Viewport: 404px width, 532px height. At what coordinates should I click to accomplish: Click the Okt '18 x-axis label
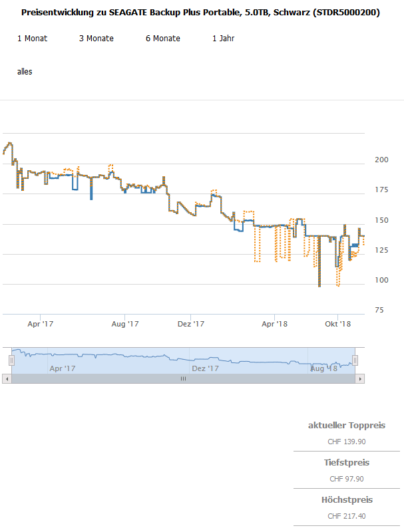tap(337, 324)
